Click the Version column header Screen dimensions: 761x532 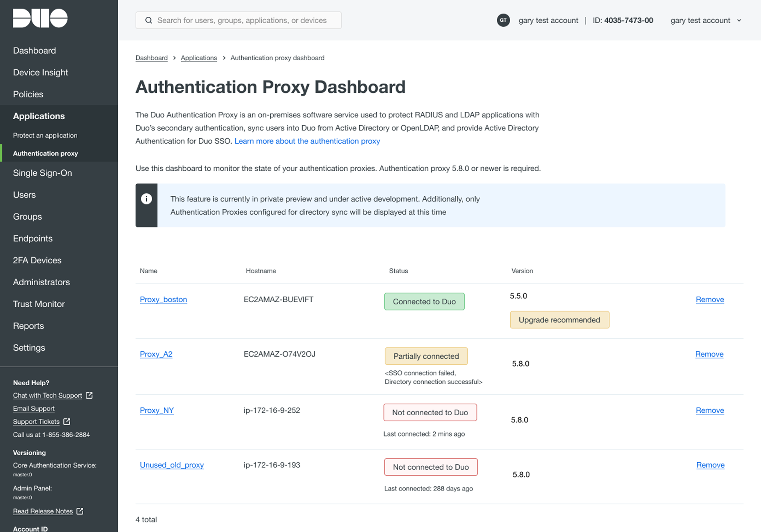pos(522,271)
